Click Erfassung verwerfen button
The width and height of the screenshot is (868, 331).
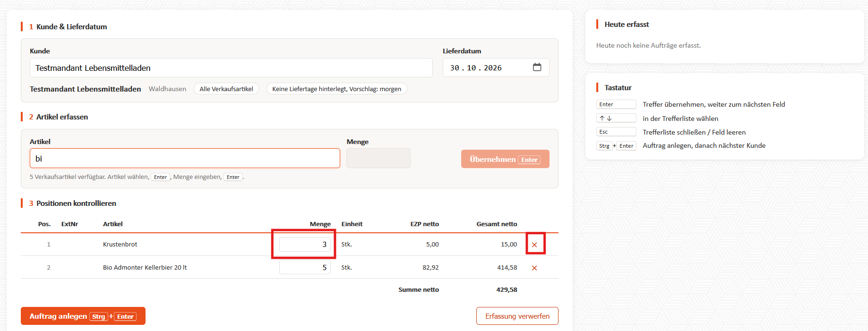tap(517, 316)
